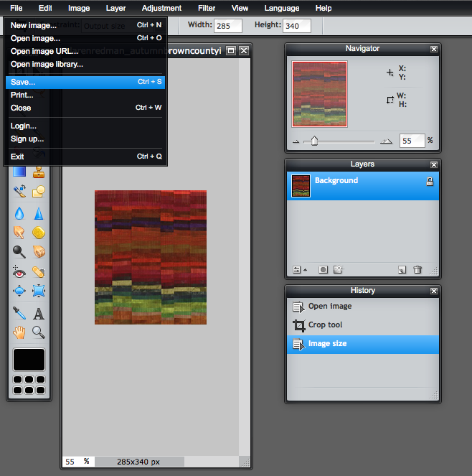Click zoom in mountain icon in Navigator
Viewport: 472px width, 476px height.
click(x=386, y=141)
